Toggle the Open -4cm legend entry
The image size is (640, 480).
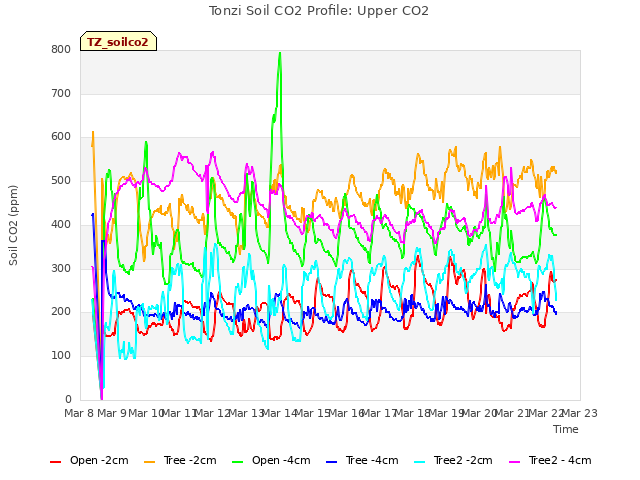pos(271,460)
